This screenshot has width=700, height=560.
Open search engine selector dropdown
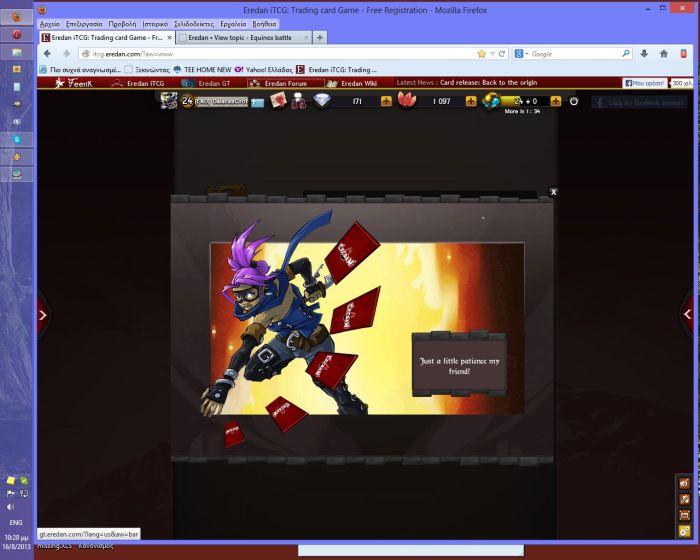[521, 54]
